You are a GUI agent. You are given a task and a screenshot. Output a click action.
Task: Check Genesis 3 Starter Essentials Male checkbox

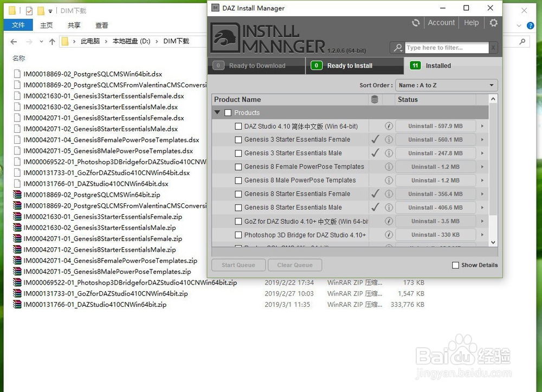pos(238,153)
